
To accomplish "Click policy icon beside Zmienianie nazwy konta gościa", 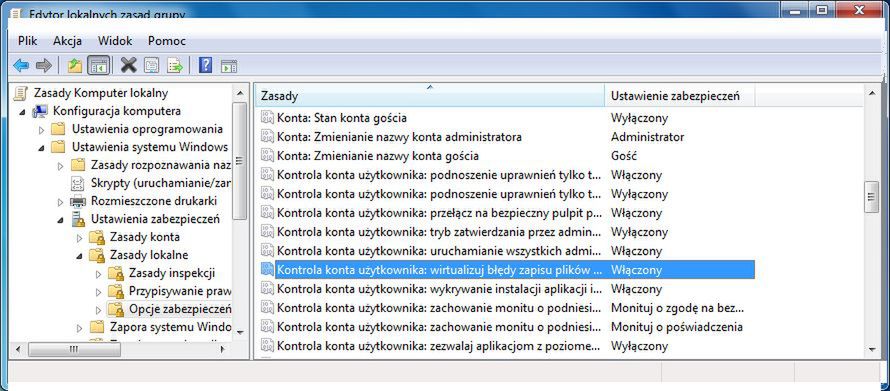I will click(267, 155).
